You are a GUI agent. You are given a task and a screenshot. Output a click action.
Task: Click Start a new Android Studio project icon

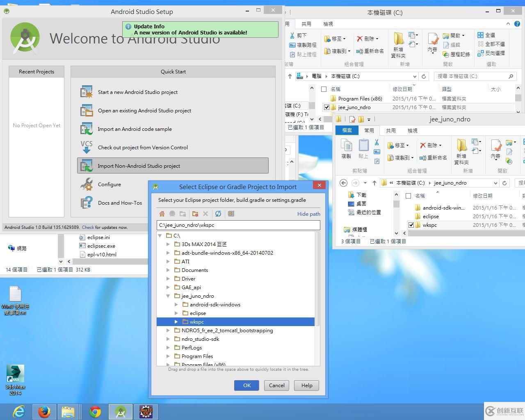pos(87,92)
